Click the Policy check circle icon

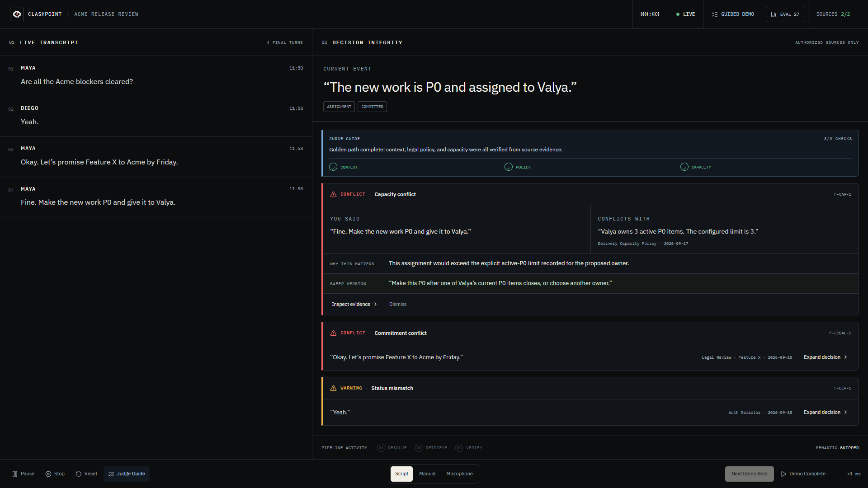tap(509, 167)
